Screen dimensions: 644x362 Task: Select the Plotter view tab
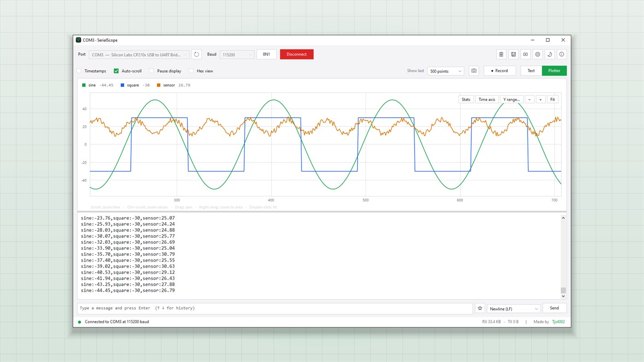[x=554, y=71]
